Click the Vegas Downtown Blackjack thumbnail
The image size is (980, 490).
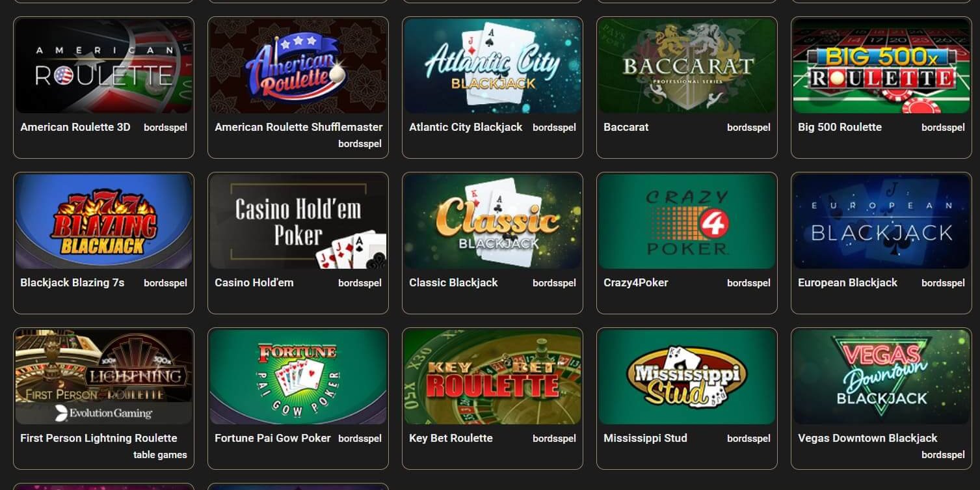(881, 377)
